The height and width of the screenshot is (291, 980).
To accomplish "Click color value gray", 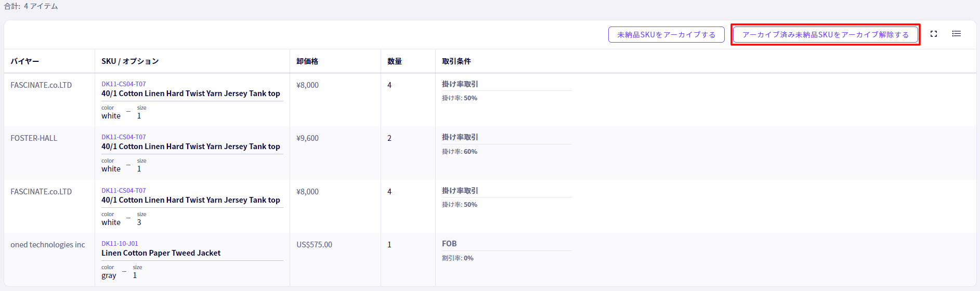I will coord(109,275).
